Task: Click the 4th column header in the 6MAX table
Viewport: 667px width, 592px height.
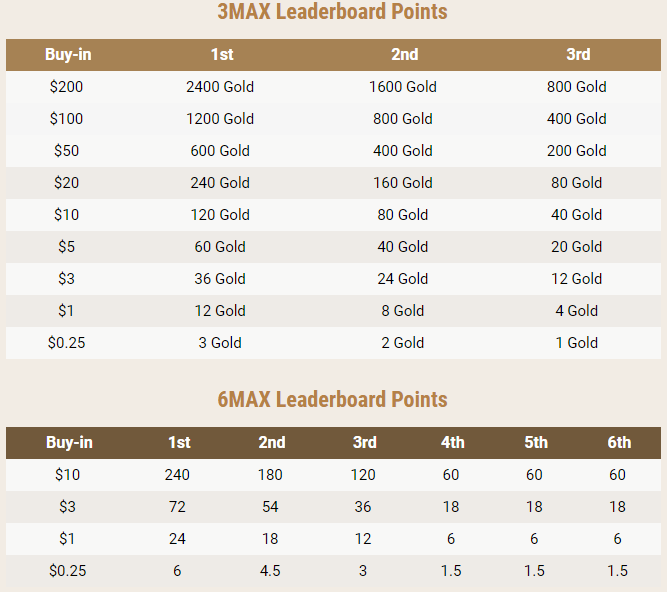Action: [x=452, y=443]
